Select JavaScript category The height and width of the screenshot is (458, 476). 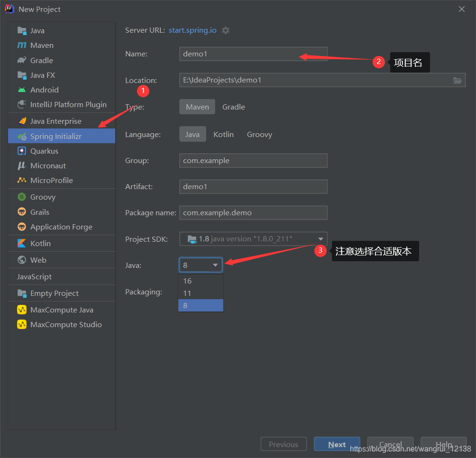pyautogui.click(x=62, y=276)
